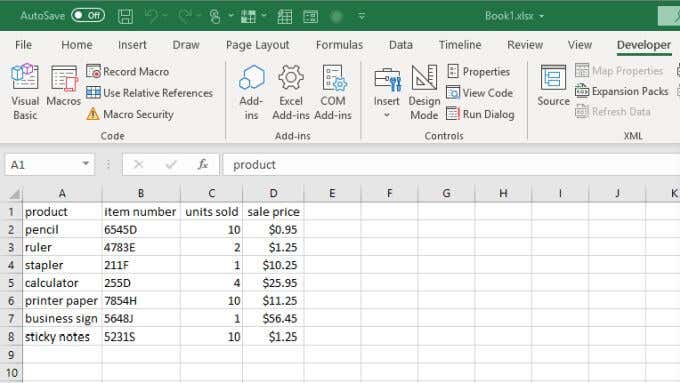Toggle Design Mode
Image resolution: width=680 pixels, height=383 pixels.
tap(424, 92)
